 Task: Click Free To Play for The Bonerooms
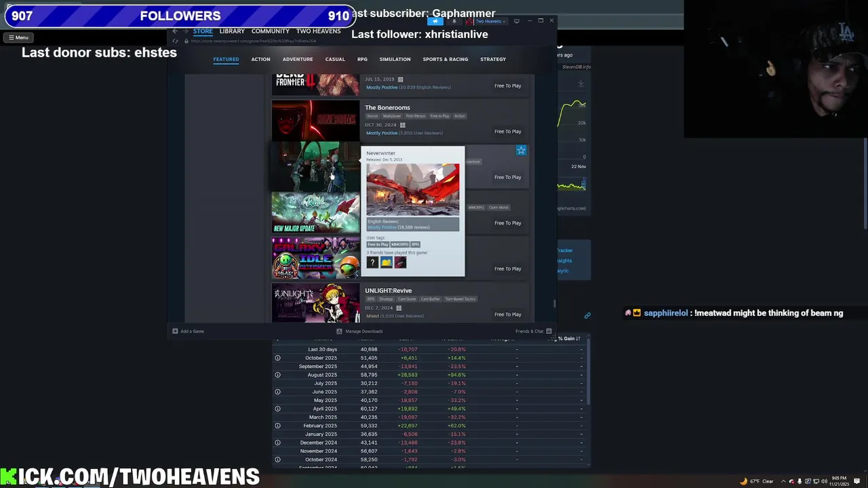coord(508,131)
